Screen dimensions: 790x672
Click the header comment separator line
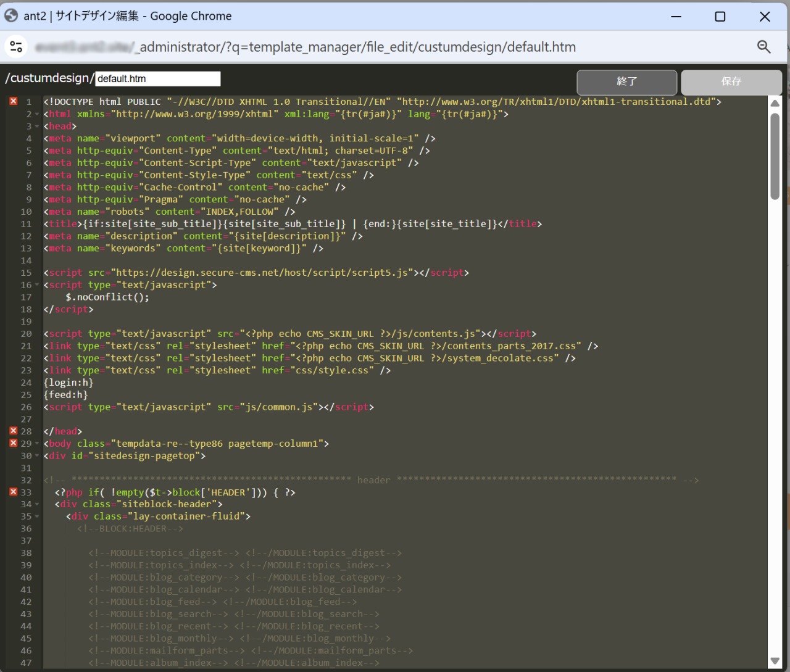click(371, 480)
